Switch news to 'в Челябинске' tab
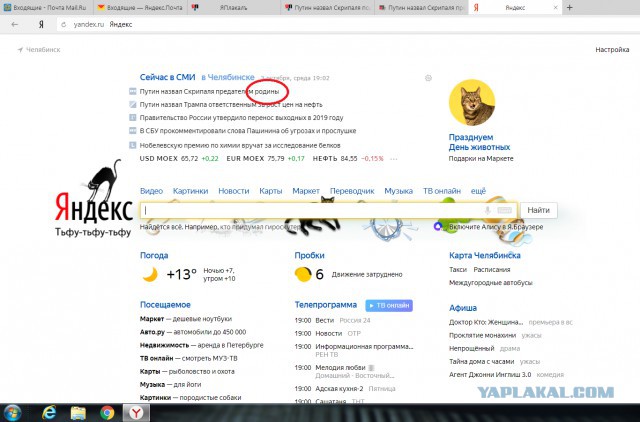Image resolution: width=640 pixels, height=422 pixels. click(227, 77)
